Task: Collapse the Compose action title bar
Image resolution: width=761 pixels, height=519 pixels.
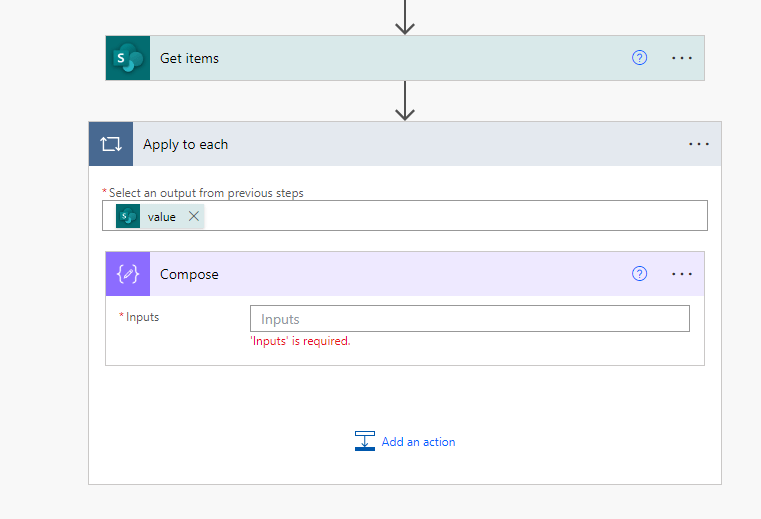Action: 400,274
